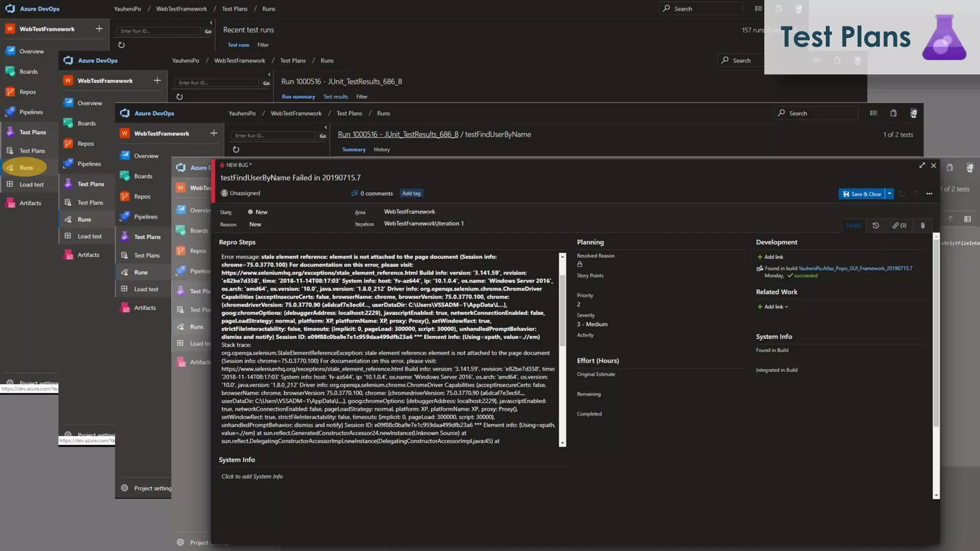Screen dimensions: 980x551
Task: Open the State field showing New
Action: (x=261, y=212)
